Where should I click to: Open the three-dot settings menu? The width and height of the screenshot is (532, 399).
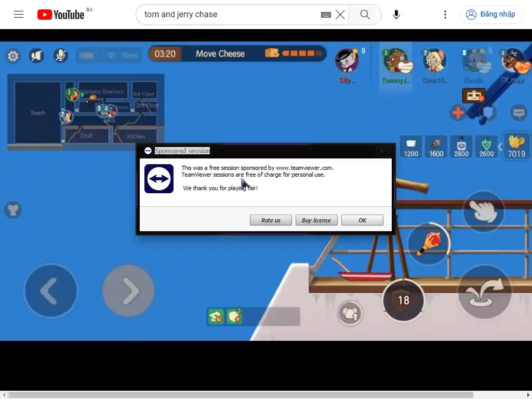click(445, 14)
